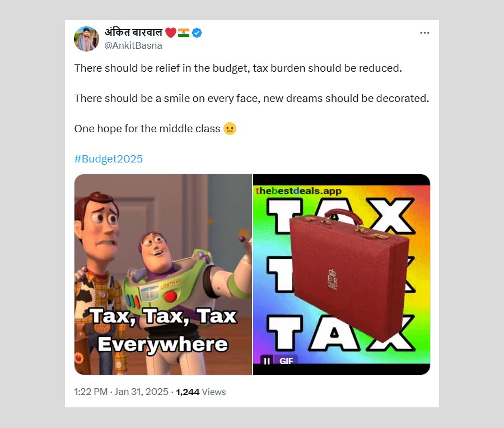
Task: Pause the GIF with pause button
Action: (267, 361)
